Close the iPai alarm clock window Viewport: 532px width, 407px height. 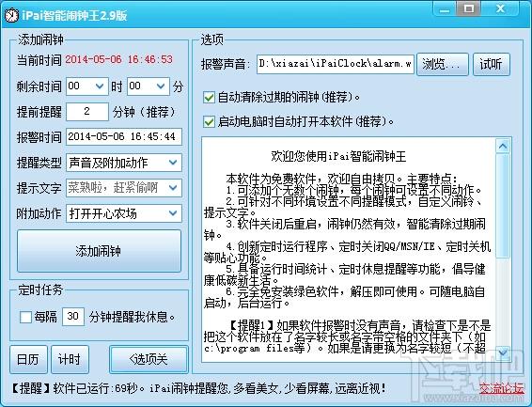point(500,8)
